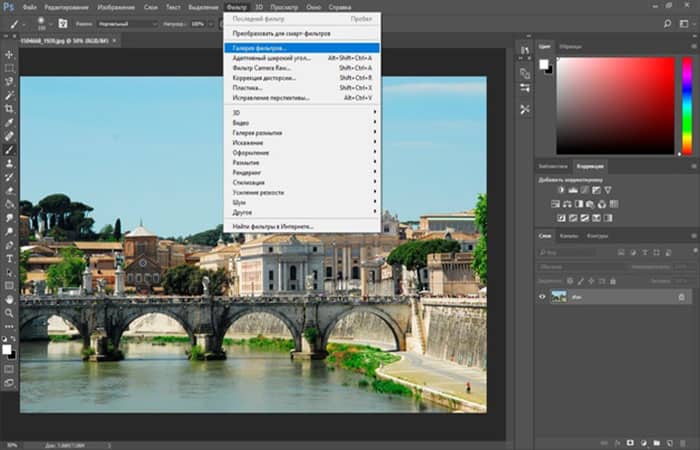Reset default foreground and background colors
This screenshot has height=450, width=700.
[4, 339]
